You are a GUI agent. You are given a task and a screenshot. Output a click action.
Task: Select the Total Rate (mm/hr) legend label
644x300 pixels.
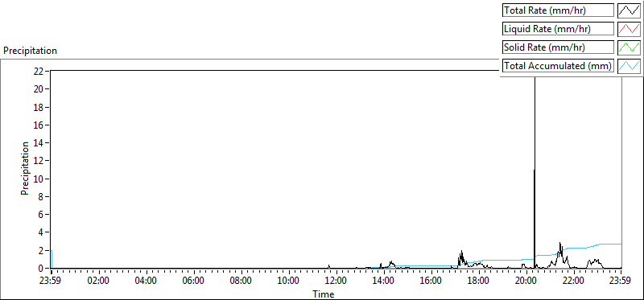pyautogui.click(x=558, y=10)
